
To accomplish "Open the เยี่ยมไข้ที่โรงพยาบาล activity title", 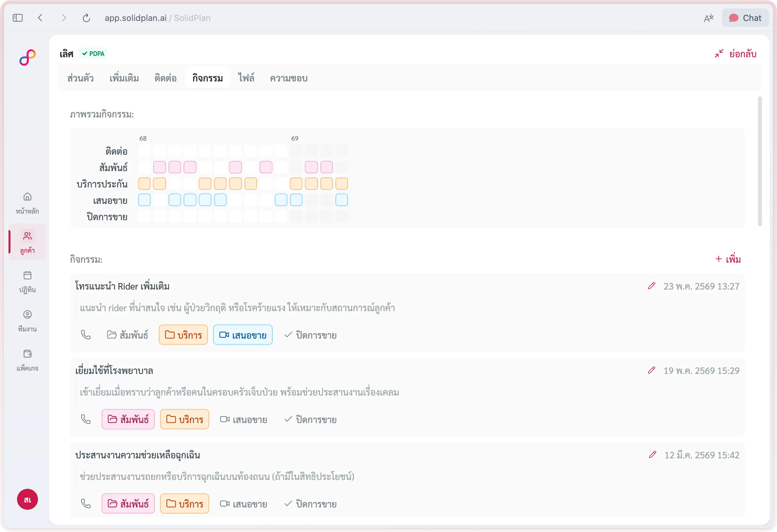I will (x=114, y=371).
